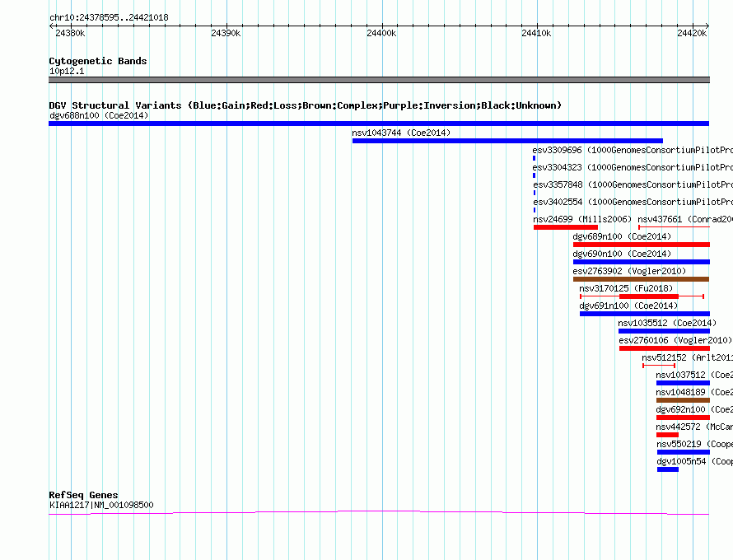Click the 24420k ruler label

[x=692, y=33]
